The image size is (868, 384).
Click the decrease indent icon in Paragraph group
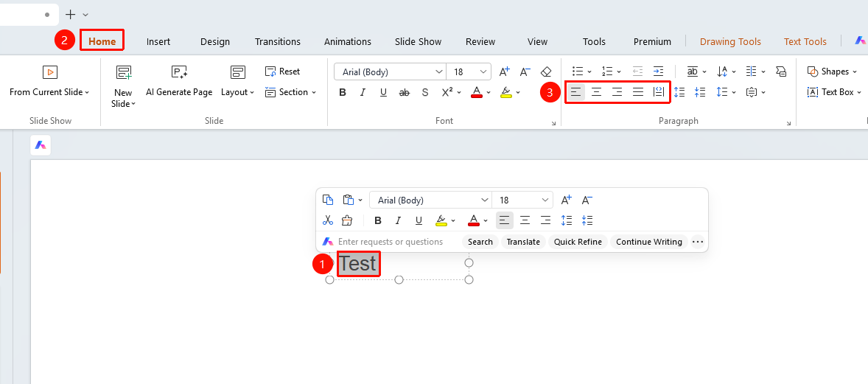click(637, 71)
